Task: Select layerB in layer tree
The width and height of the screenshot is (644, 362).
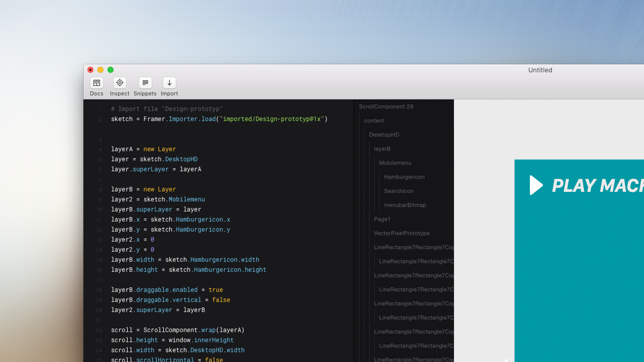Action: [x=382, y=149]
